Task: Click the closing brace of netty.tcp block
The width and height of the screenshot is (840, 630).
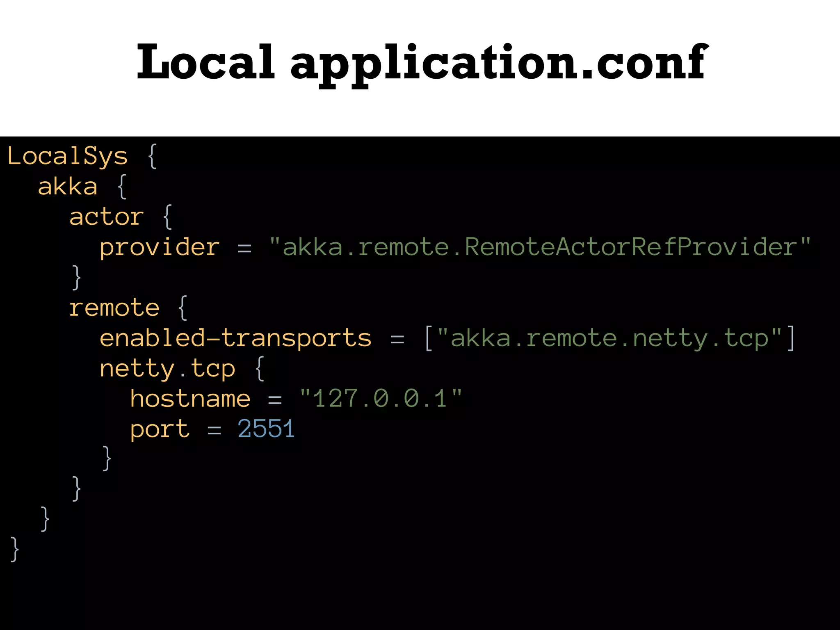Action: coord(107,458)
